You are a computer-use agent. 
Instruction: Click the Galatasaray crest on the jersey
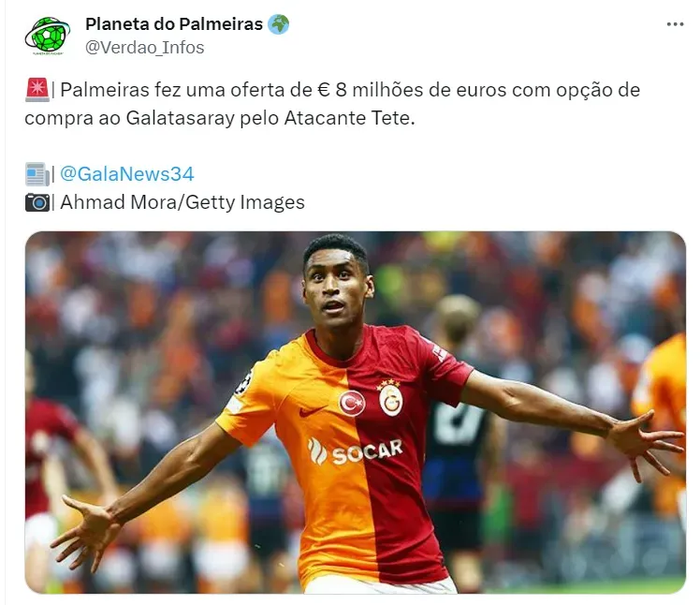click(390, 399)
